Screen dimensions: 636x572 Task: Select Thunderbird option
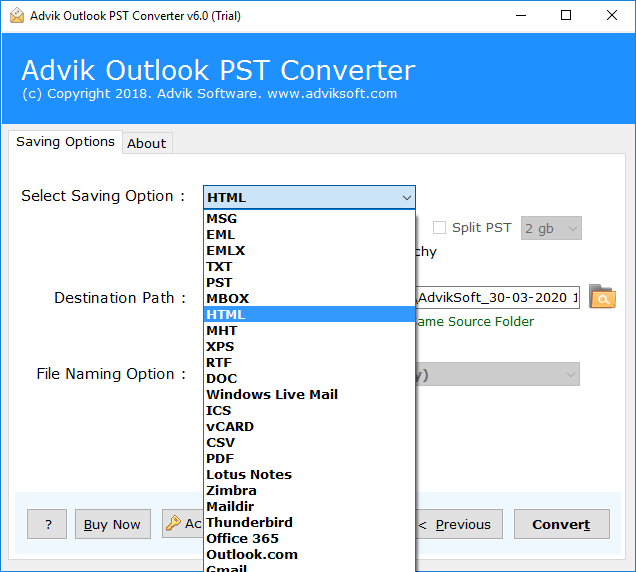(x=309, y=522)
